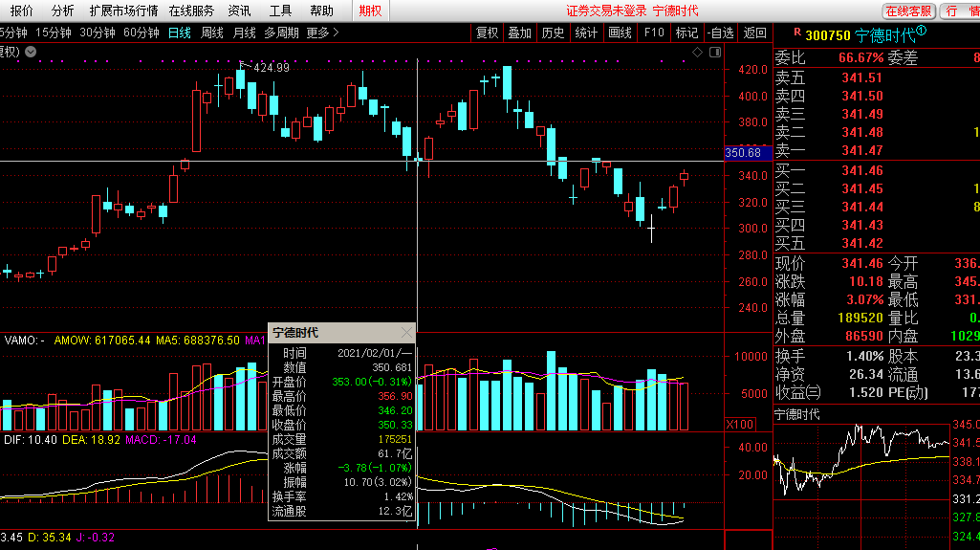Click the 卖五 price 341.51
The image size is (980, 550).
(861, 77)
